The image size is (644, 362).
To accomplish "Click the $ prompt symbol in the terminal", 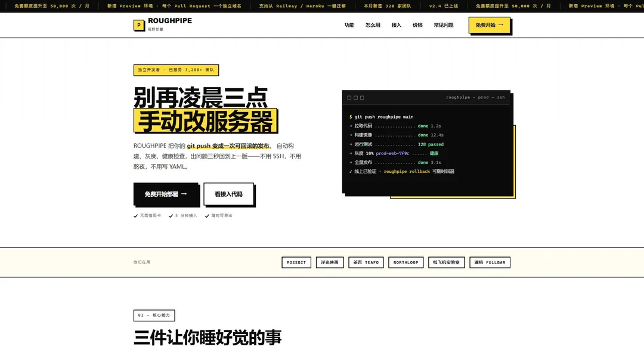I will [x=351, y=117].
